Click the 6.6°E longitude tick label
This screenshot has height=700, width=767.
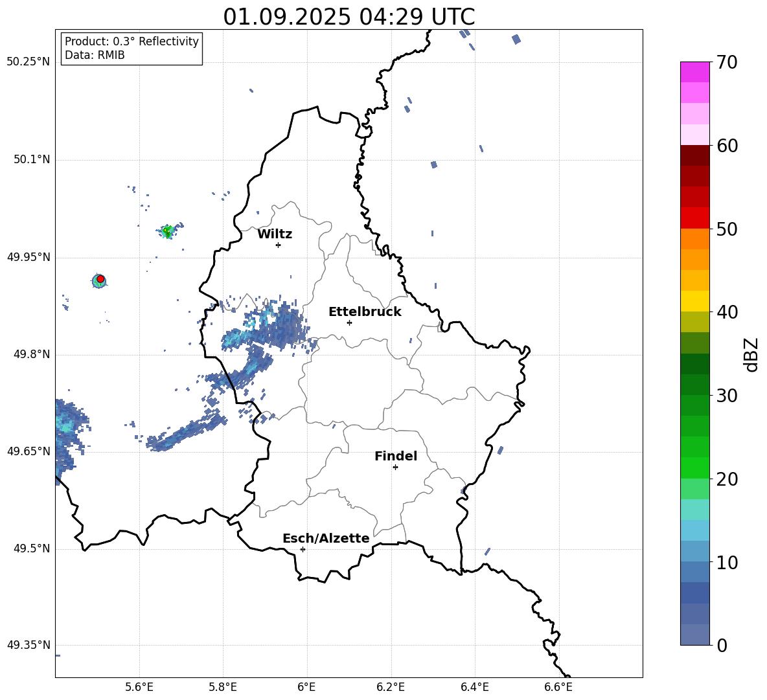click(x=558, y=687)
